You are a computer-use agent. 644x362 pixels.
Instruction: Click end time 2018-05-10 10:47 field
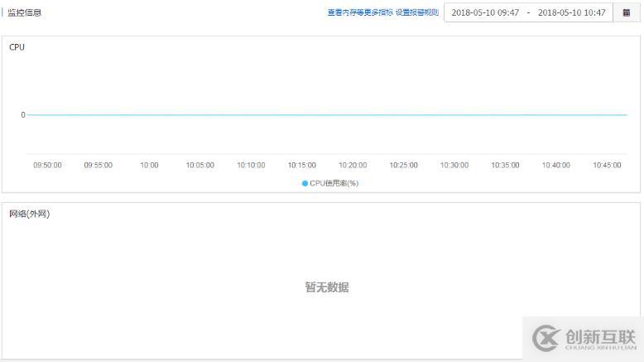coord(571,13)
